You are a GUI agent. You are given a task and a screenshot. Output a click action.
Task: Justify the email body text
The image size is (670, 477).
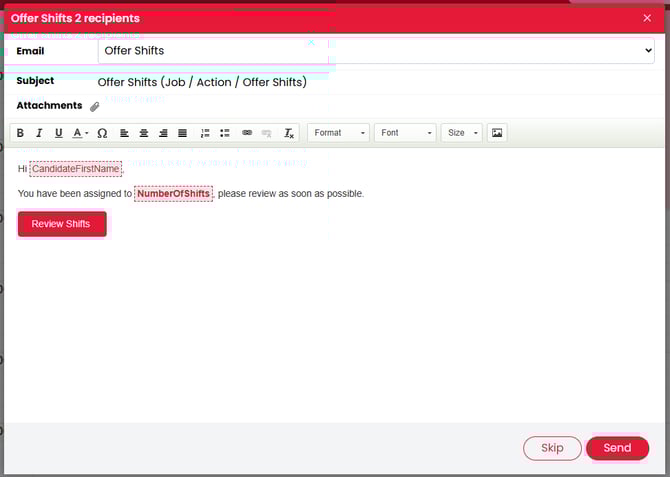tap(182, 133)
